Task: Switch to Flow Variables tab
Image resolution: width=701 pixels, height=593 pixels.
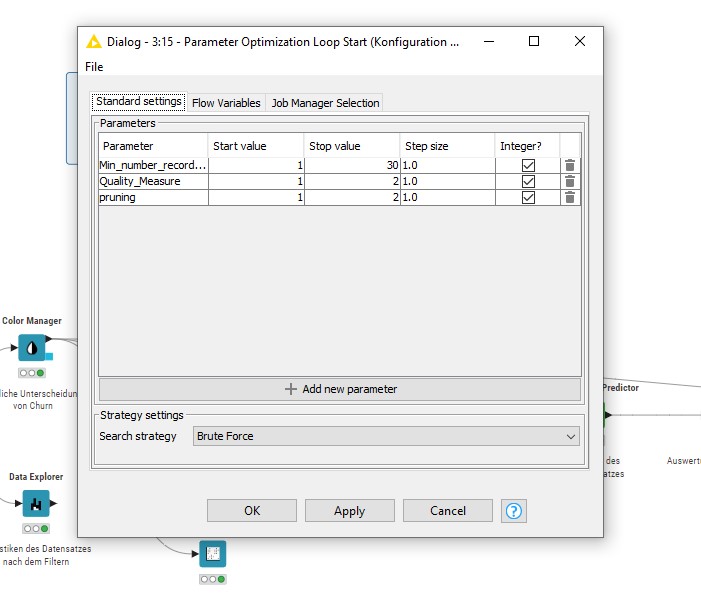Action: 226,103
